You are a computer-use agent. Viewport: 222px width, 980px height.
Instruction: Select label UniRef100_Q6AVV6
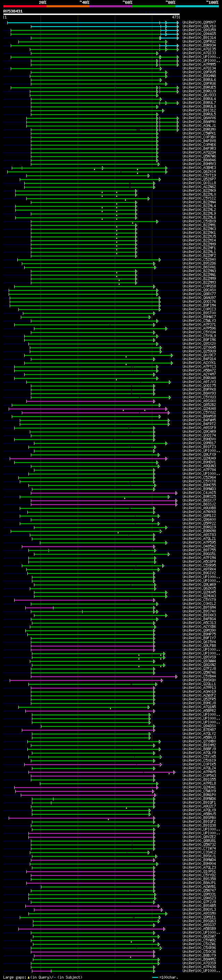tap(199, 118)
